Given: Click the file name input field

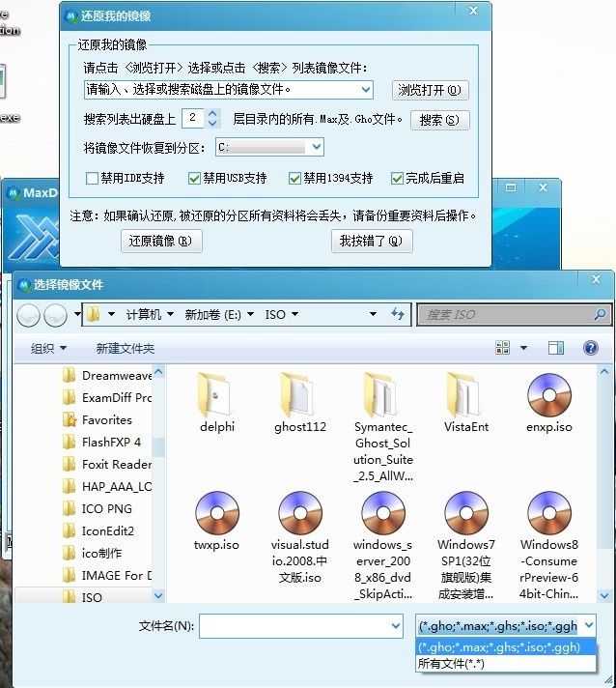Looking at the screenshot, I should [x=301, y=626].
